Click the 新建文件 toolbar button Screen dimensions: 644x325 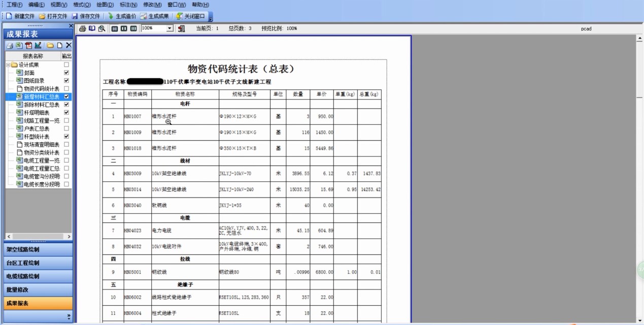[20, 16]
